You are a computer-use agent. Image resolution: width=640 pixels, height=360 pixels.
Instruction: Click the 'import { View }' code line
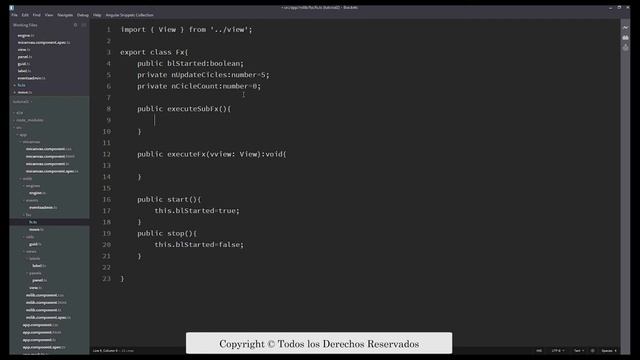[187, 29]
